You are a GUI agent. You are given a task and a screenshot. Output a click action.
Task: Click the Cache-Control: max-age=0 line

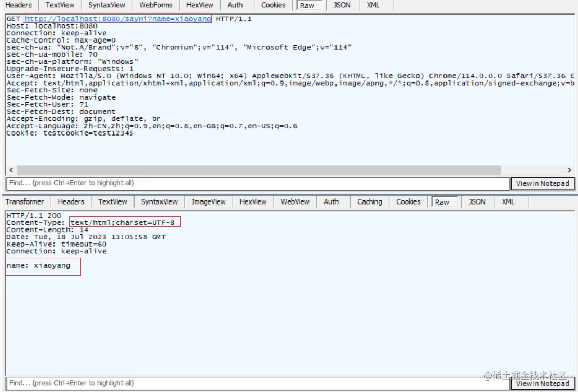tap(61, 40)
